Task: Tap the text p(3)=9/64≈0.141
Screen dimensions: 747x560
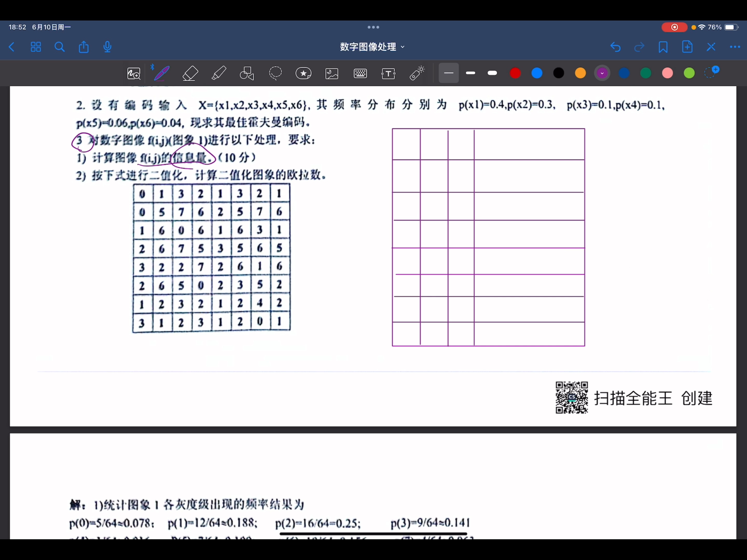Action: (x=430, y=523)
